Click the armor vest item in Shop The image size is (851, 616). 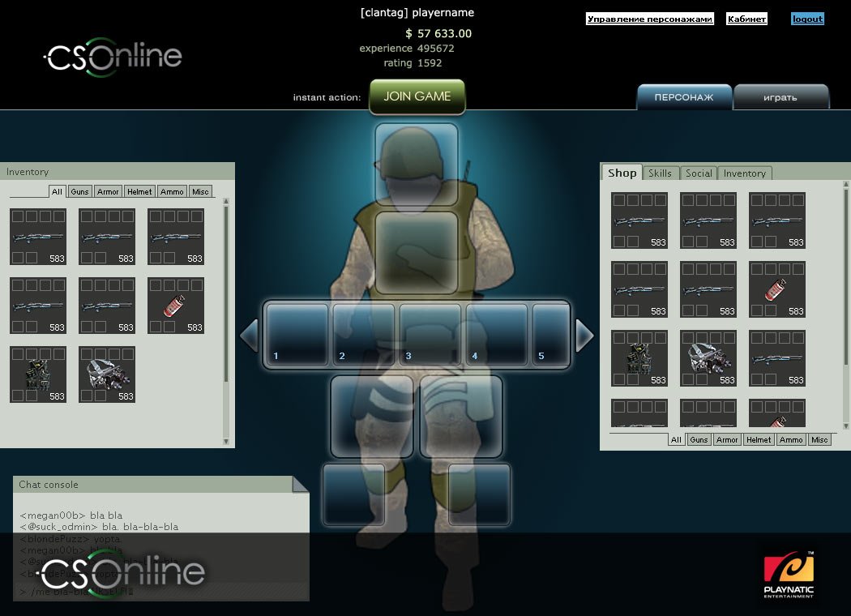tap(639, 357)
